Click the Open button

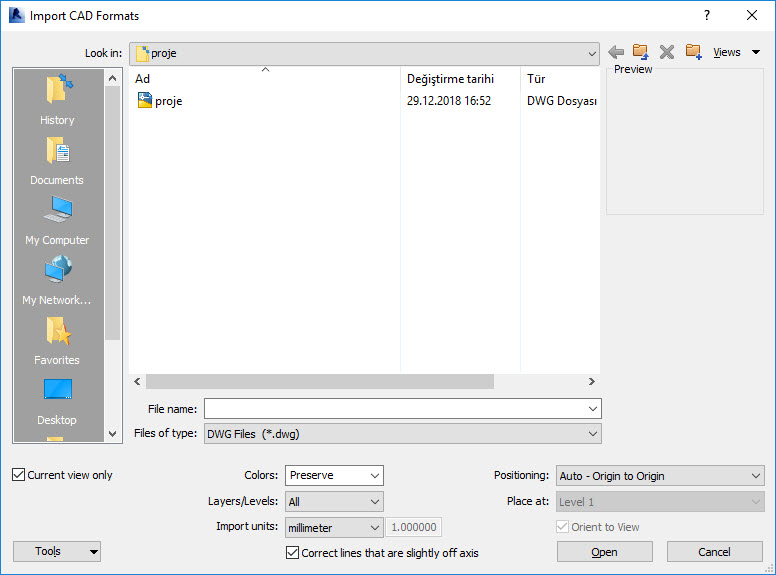(604, 552)
